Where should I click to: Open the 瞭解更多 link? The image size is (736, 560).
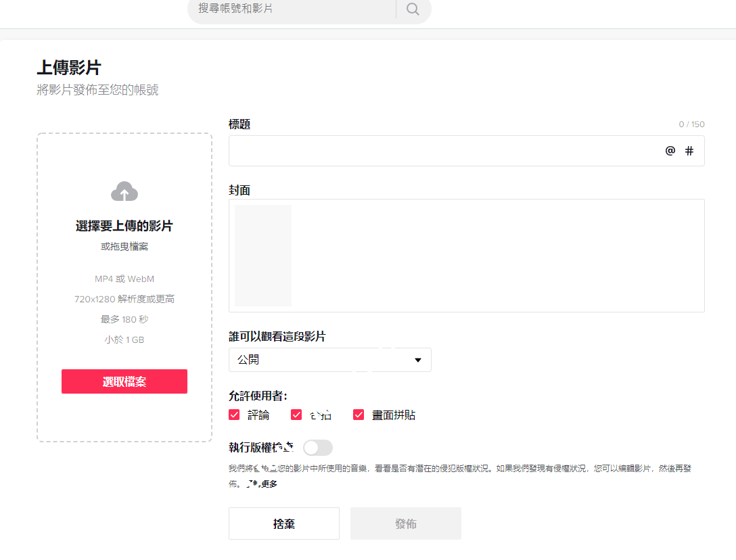pyautogui.click(x=262, y=484)
